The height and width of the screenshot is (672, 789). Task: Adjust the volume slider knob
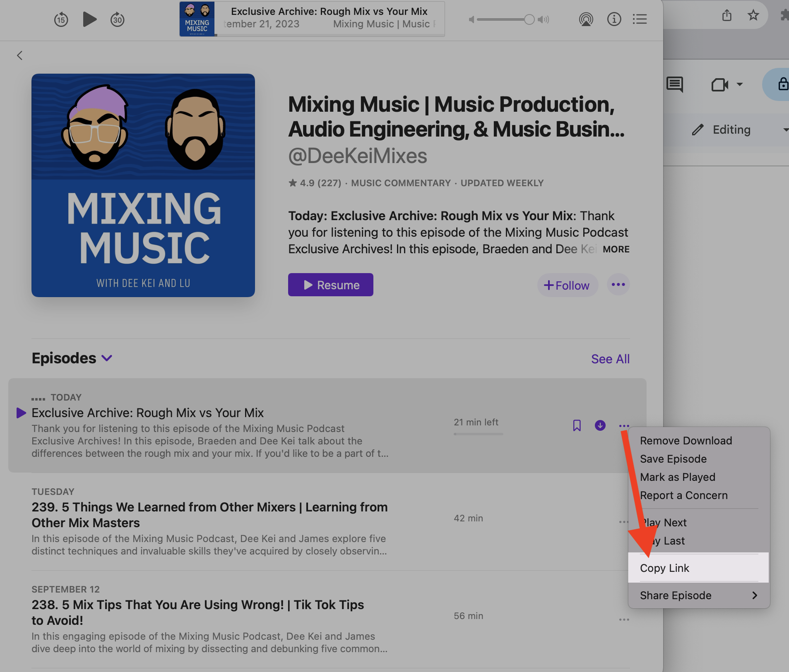point(529,19)
